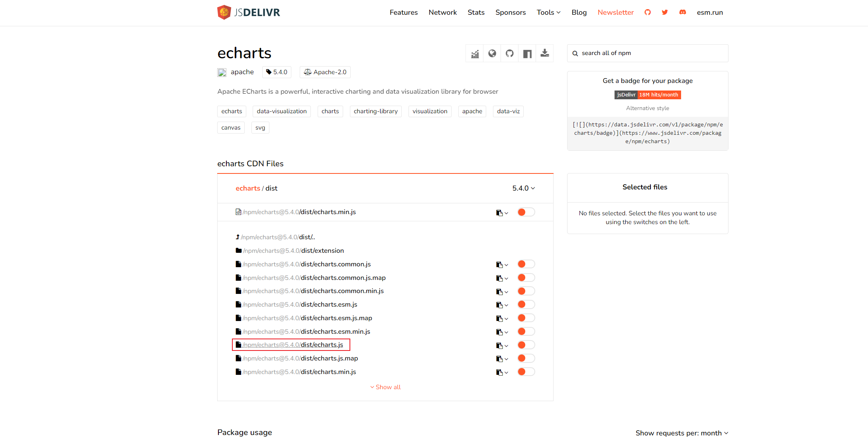Image resolution: width=868 pixels, height=443 pixels.
Task: Click the GitHub repository icon
Action: [x=509, y=53]
